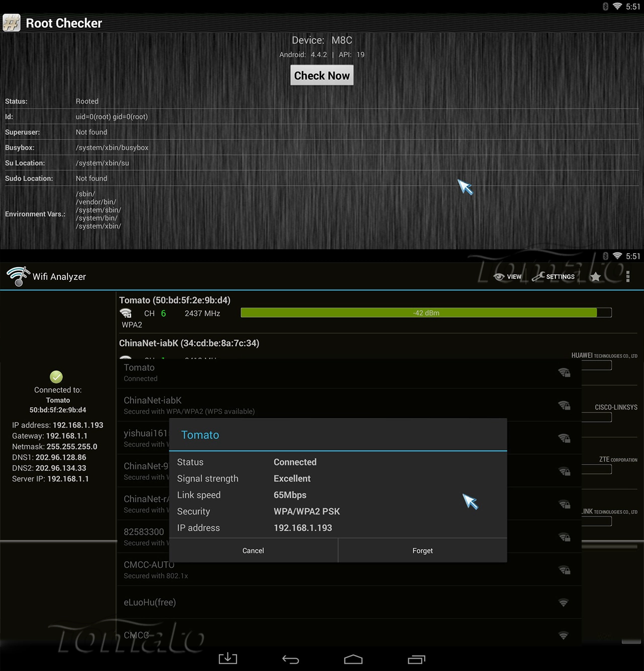
Task: Click the wifi signal icon for eLuoHu(free)
Action: (563, 603)
